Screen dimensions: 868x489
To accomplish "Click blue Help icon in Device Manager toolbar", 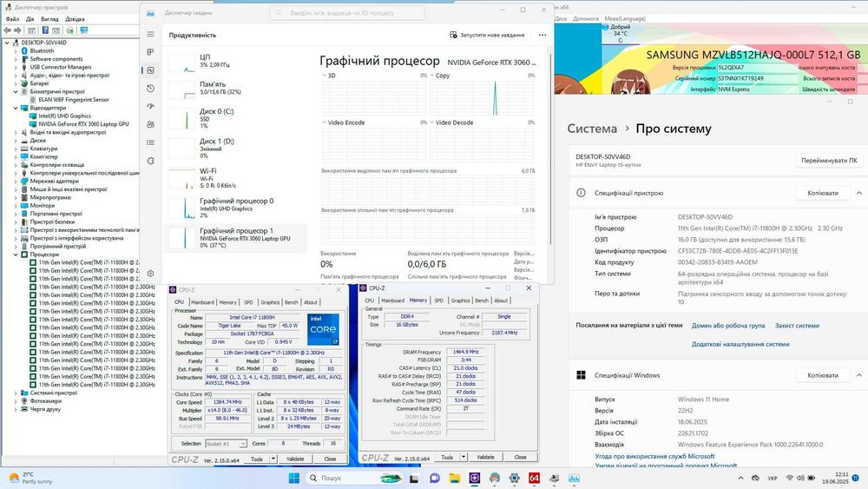I will [x=45, y=30].
